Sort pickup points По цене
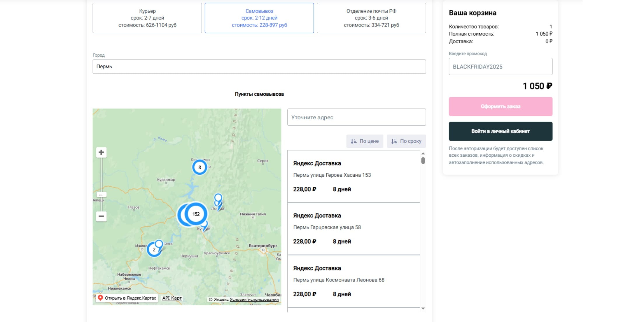 [x=365, y=141]
